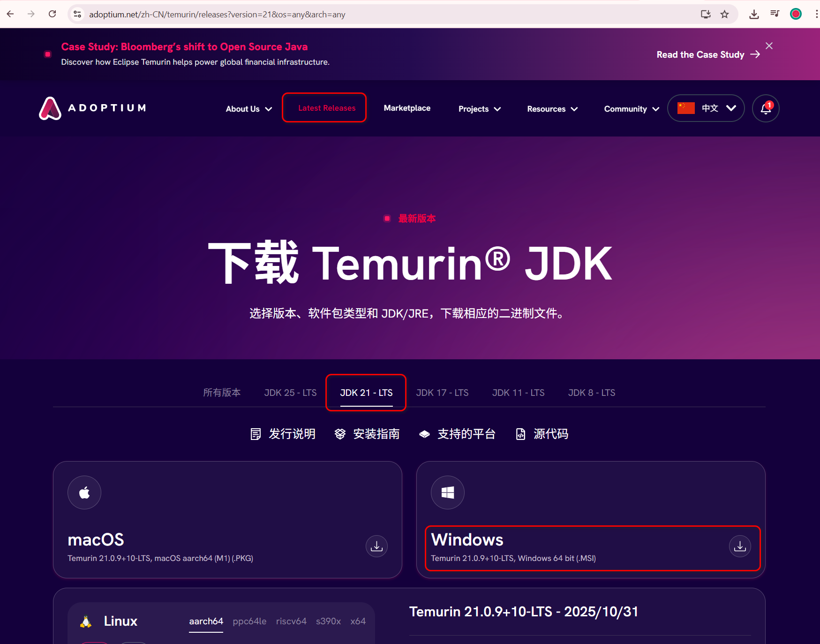Go back with the browser back arrow
This screenshot has height=644, width=820.
point(10,14)
